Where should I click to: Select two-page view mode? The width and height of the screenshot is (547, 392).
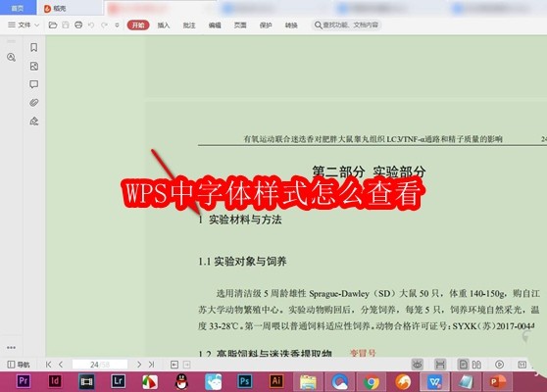click(x=476, y=365)
